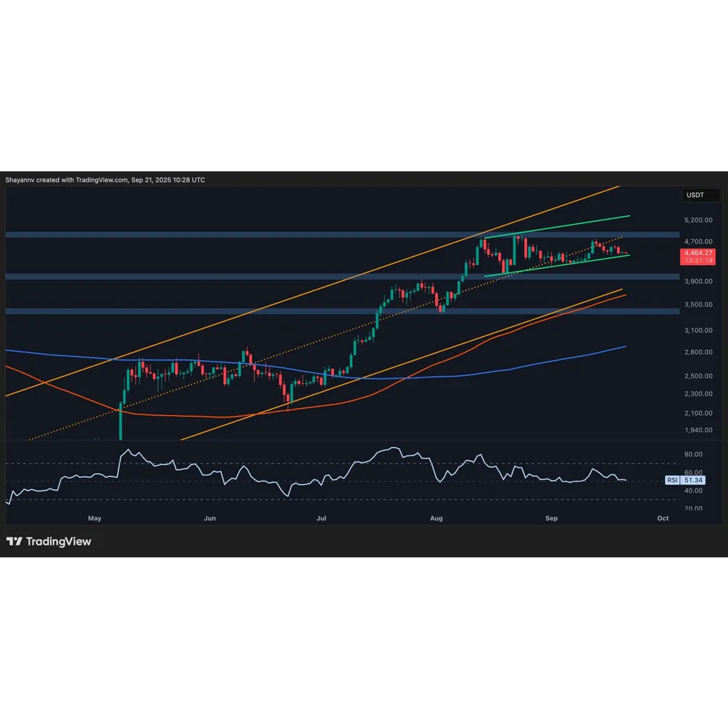Click the 40.00 RSI axis label
This screenshot has width=728, height=728.
[x=693, y=491]
